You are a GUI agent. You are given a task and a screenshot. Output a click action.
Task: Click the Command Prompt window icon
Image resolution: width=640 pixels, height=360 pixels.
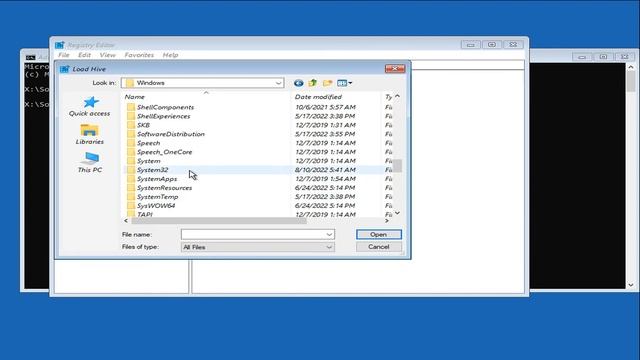(30, 58)
